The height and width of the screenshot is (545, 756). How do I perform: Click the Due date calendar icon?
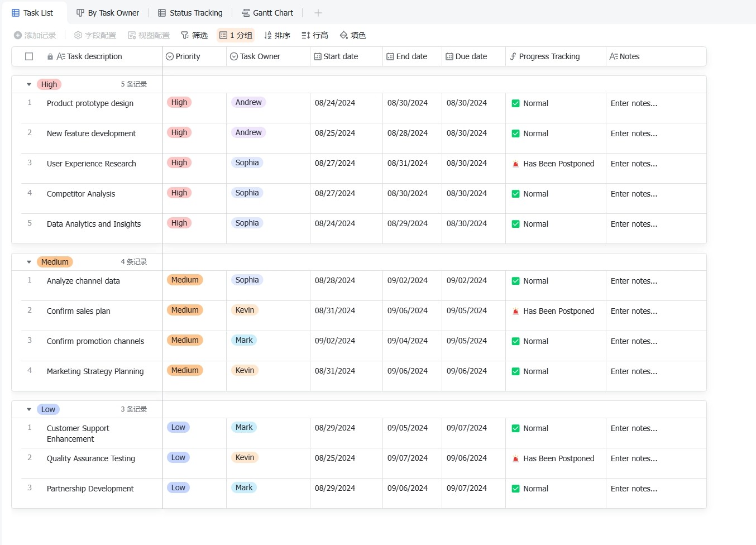point(449,56)
